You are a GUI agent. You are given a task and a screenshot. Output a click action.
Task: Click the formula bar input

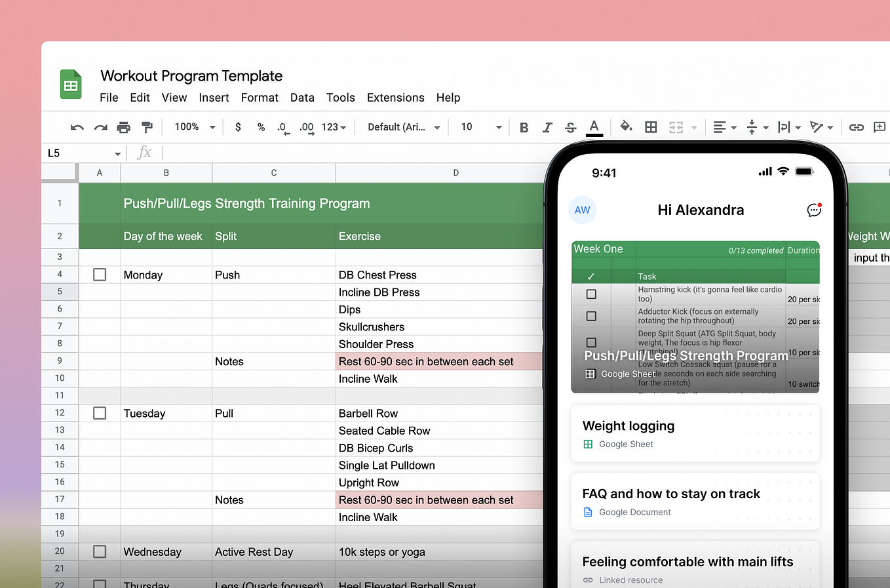(x=354, y=153)
